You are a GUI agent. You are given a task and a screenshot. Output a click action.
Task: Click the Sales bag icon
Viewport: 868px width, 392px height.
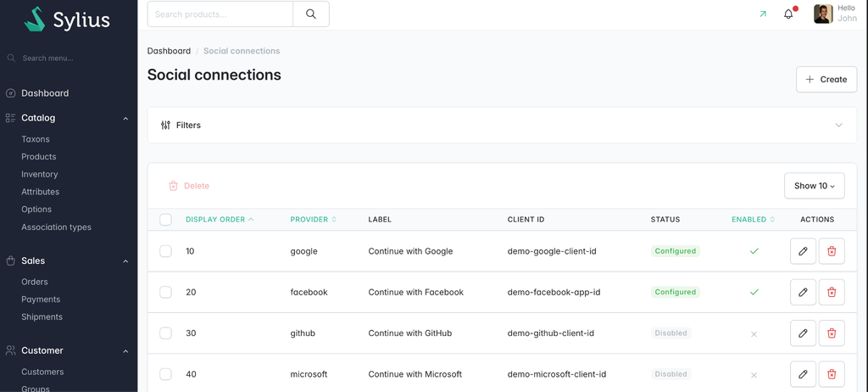pyautogui.click(x=10, y=260)
